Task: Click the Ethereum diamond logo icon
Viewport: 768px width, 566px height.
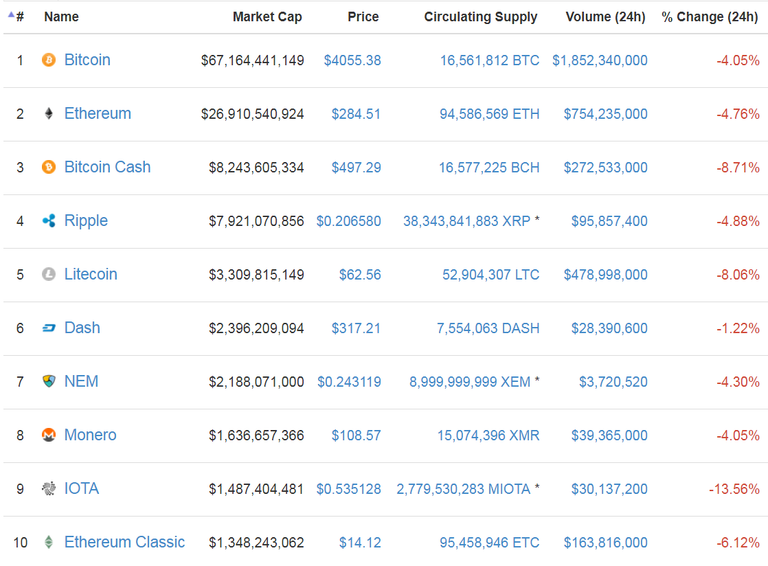Action: tap(49, 114)
